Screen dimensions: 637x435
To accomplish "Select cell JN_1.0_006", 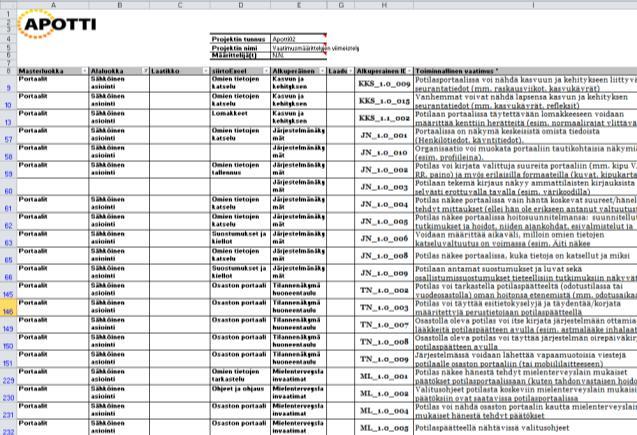I will 384,238.
